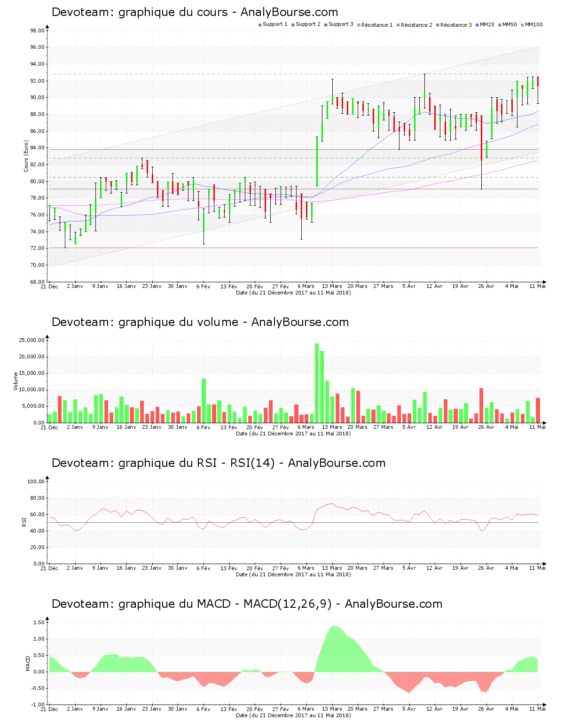The image size is (564, 728).
Task: Select the MM20 legend label
Action: (x=487, y=24)
